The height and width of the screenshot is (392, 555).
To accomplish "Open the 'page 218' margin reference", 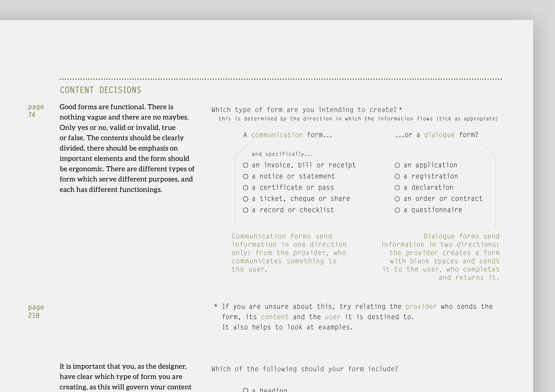I will [36, 311].
